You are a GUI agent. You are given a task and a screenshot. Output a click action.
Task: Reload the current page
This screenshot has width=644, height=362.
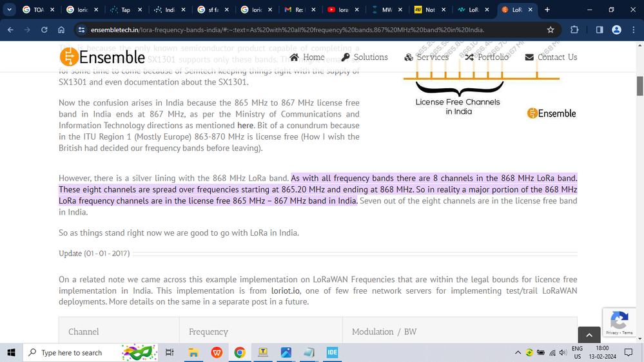click(44, 30)
